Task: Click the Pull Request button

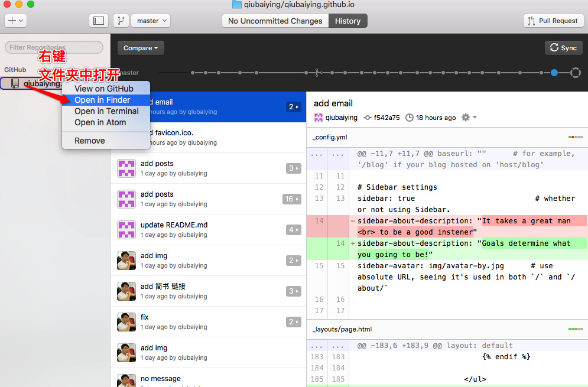Action: [x=554, y=21]
